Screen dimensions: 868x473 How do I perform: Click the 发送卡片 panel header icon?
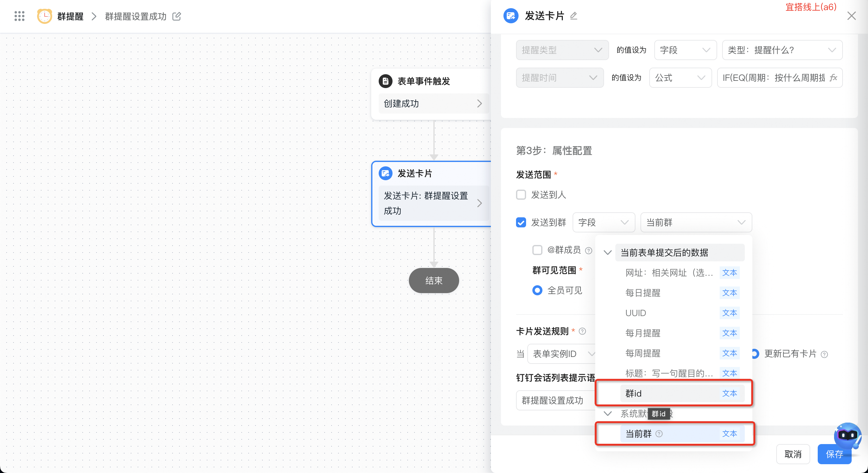pos(511,16)
